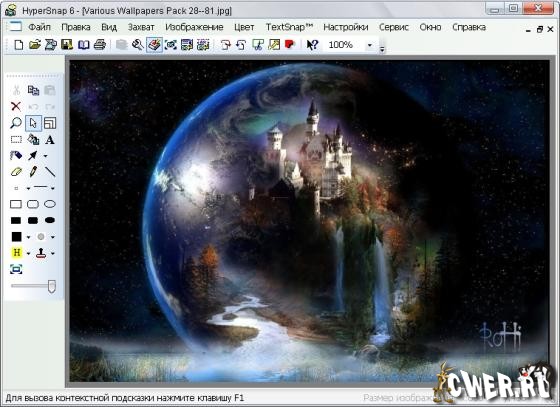Select the filled rectangle shape tool
560x407 pixels.
16,220
